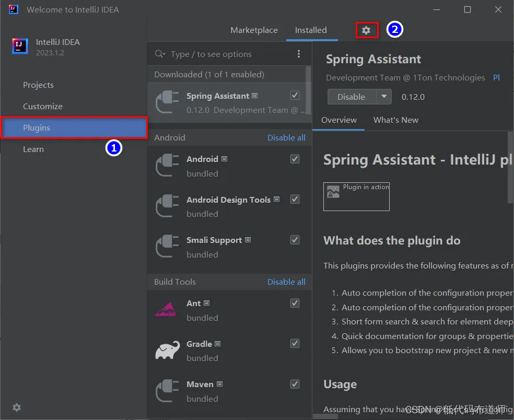Switch to the Installed tab

pyautogui.click(x=311, y=30)
